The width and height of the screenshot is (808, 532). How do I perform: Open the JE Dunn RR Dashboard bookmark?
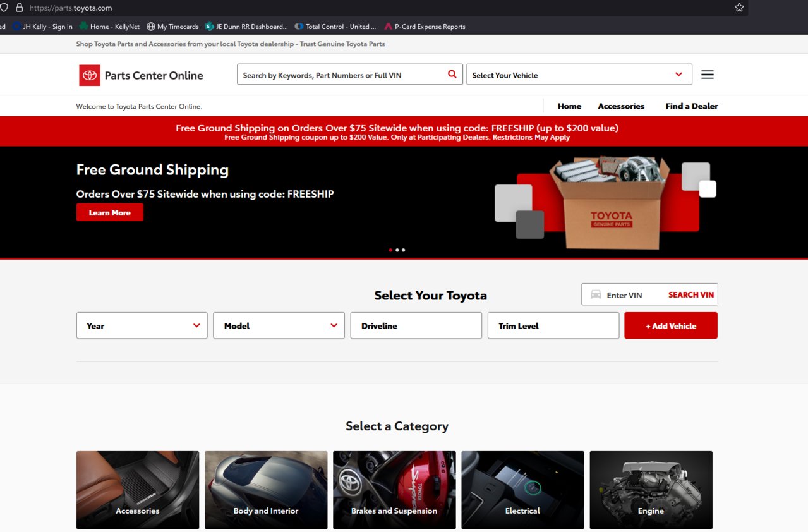tap(246, 27)
